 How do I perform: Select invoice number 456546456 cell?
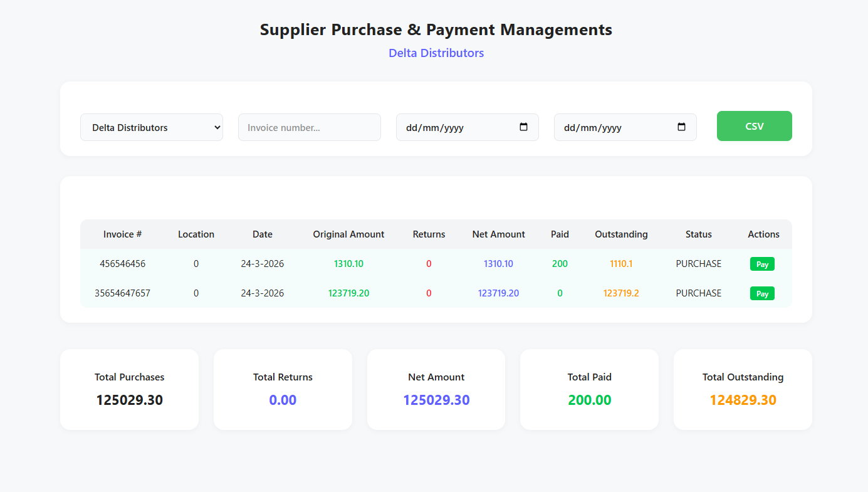pyautogui.click(x=122, y=264)
